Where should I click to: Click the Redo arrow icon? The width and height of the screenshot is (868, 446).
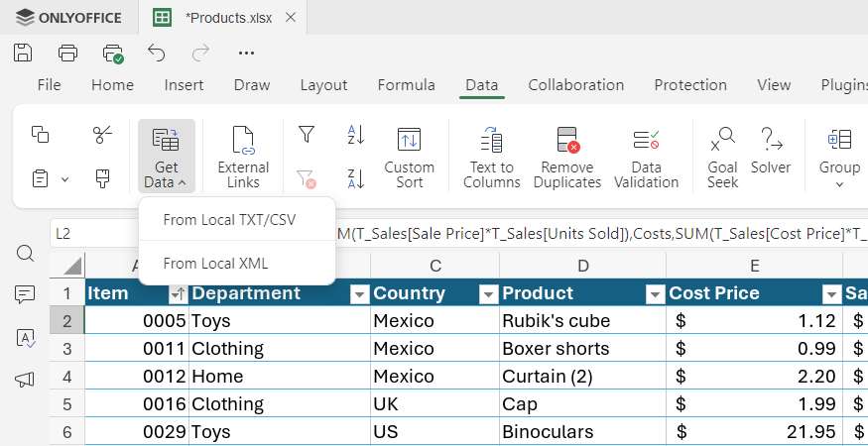click(200, 53)
